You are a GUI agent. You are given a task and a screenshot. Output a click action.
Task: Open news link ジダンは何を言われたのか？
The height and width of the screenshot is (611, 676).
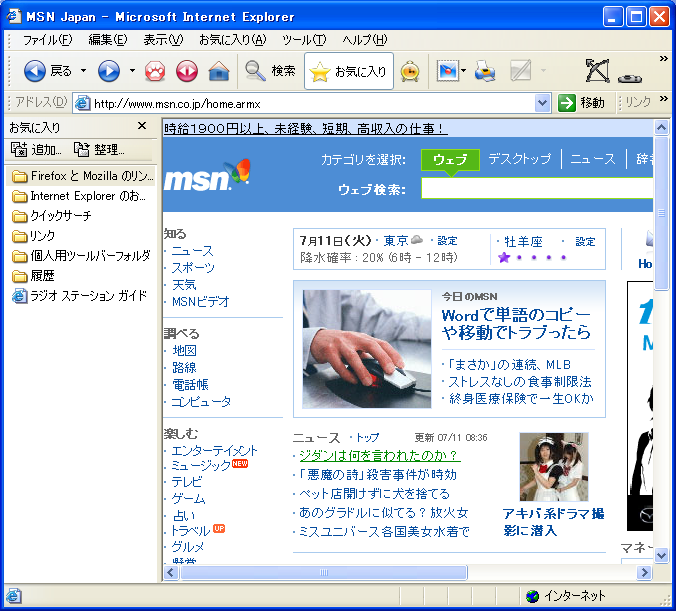[378, 455]
